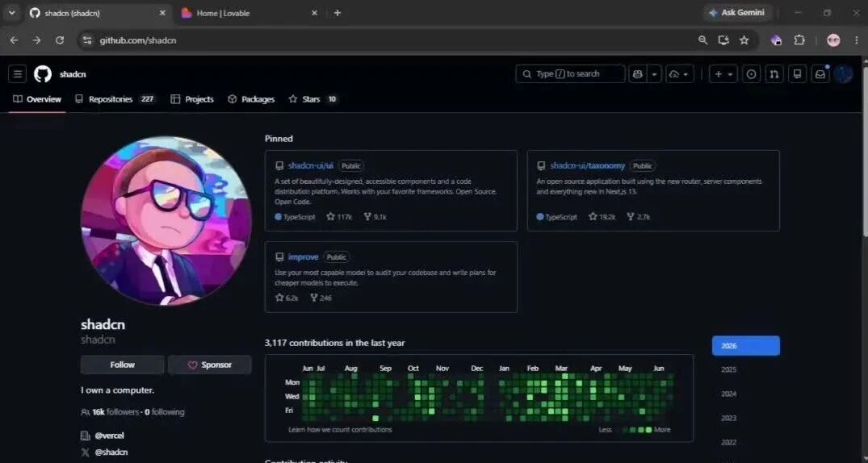Bookmark this page with the star icon

[744, 40]
